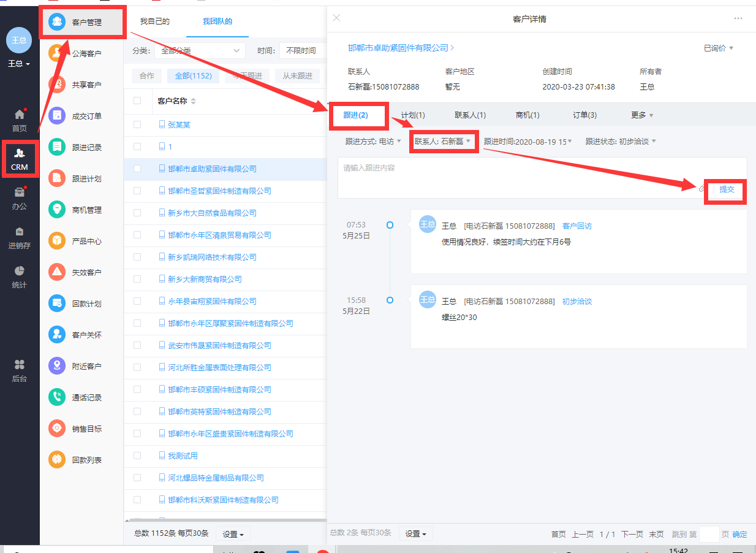Open the 商机(1) tab
Viewport: 756px width, 553px height.
pyautogui.click(x=527, y=115)
